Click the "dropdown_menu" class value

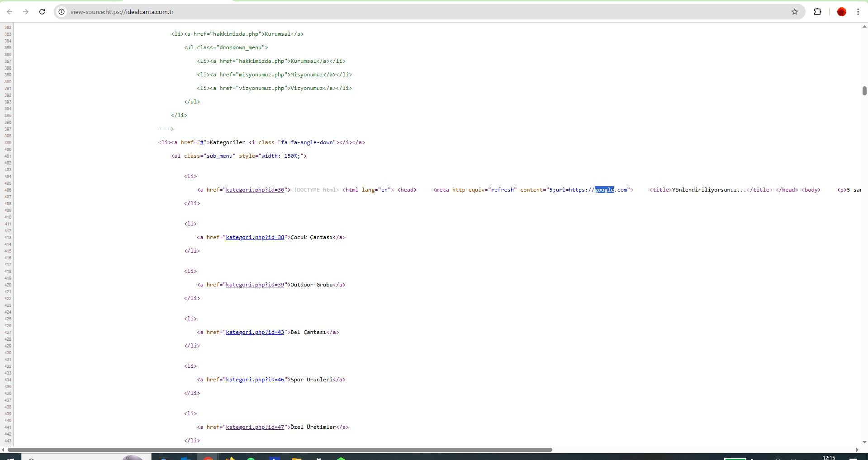coord(241,47)
